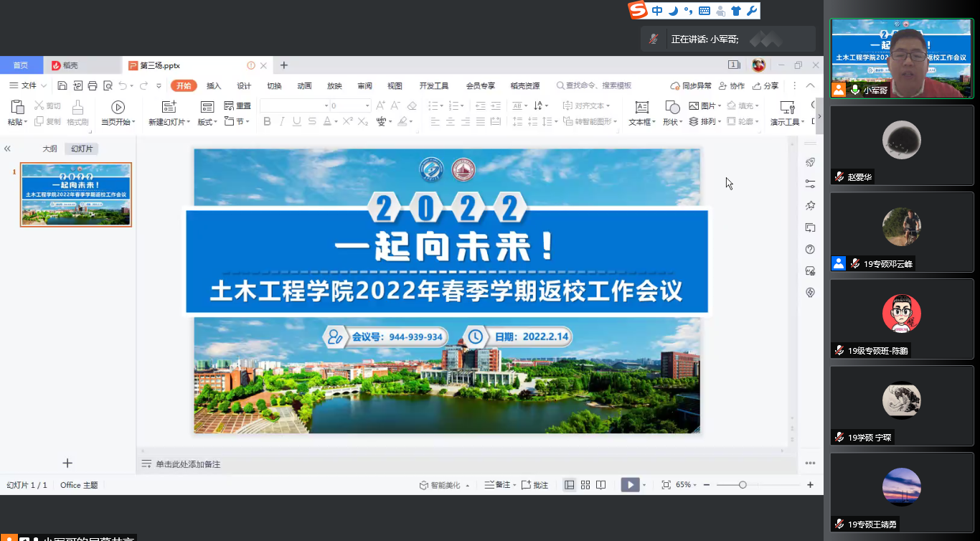
Task: Click the help question mark icon in right sidebar
Action: click(810, 249)
